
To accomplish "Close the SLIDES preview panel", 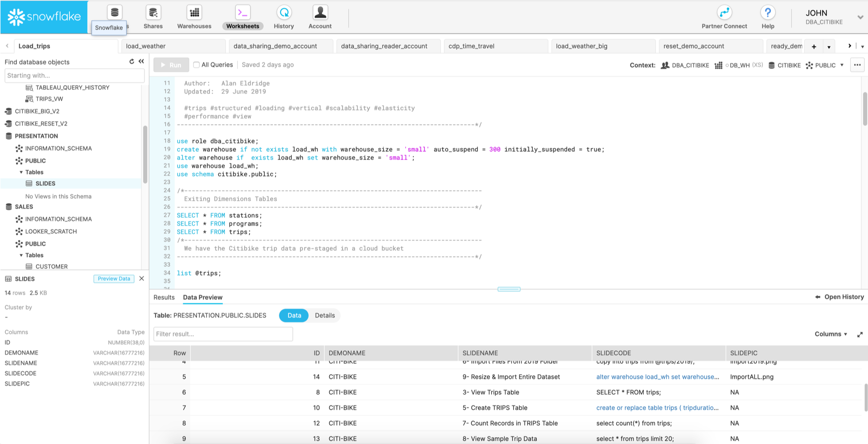I will click(x=141, y=278).
